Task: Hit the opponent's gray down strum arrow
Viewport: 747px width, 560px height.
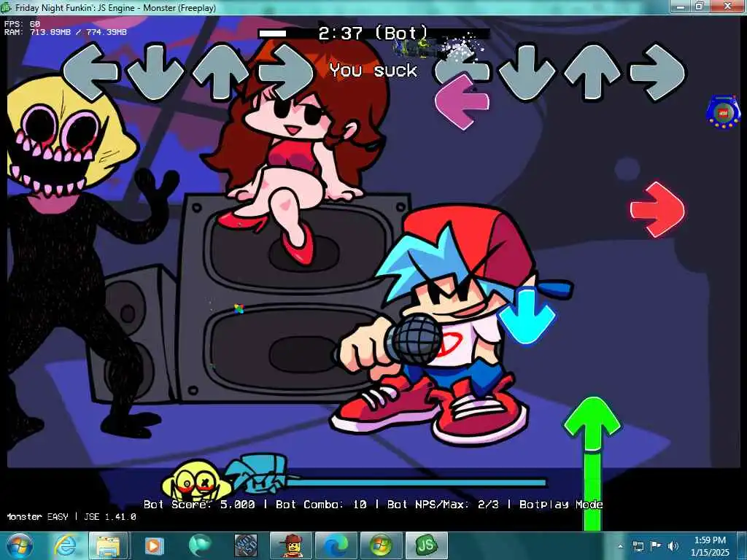Action: coord(155,71)
